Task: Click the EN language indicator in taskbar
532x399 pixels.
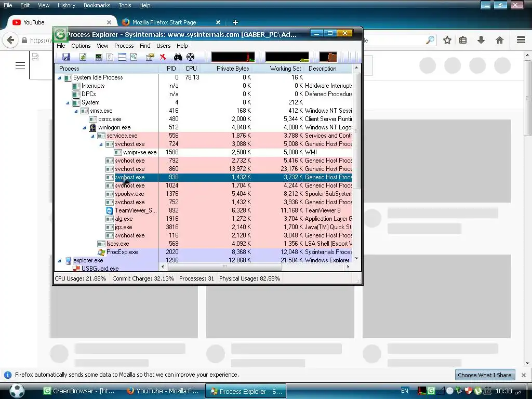Action: click(x=404, y=391)
